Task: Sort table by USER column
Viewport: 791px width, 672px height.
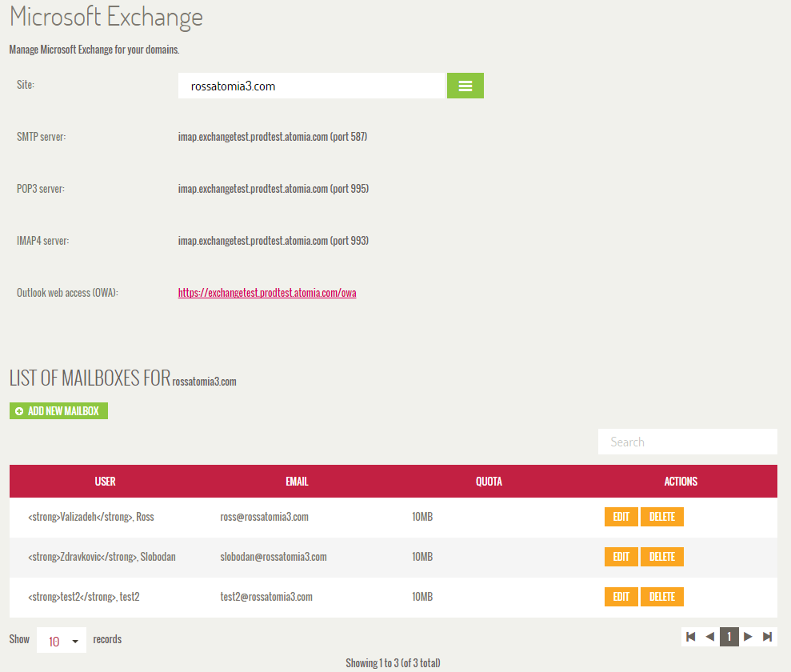Action: 105,482
